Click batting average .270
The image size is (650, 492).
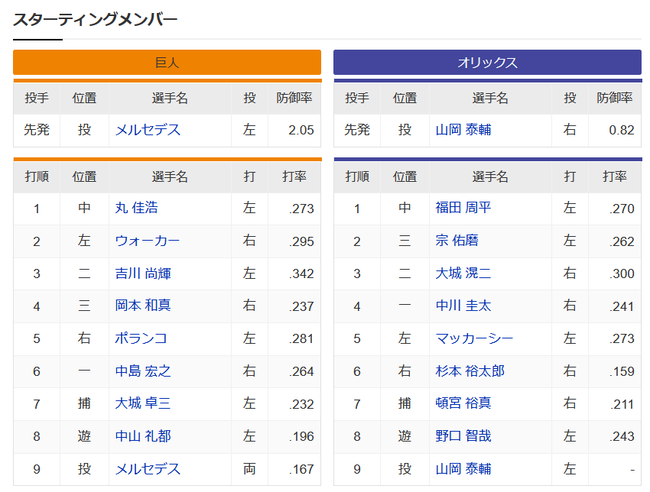(622, 208)
